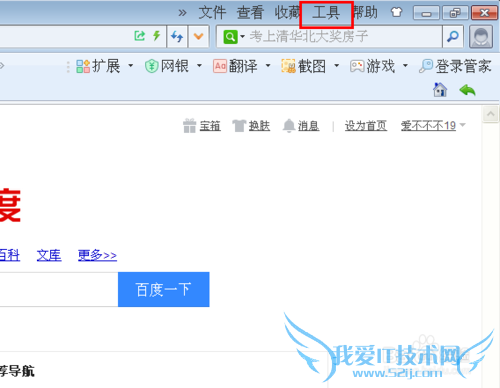This screenshot has height=388, width=500.
Task: Click the shirt icon beside 换肤
Action: tap(239, 126)
